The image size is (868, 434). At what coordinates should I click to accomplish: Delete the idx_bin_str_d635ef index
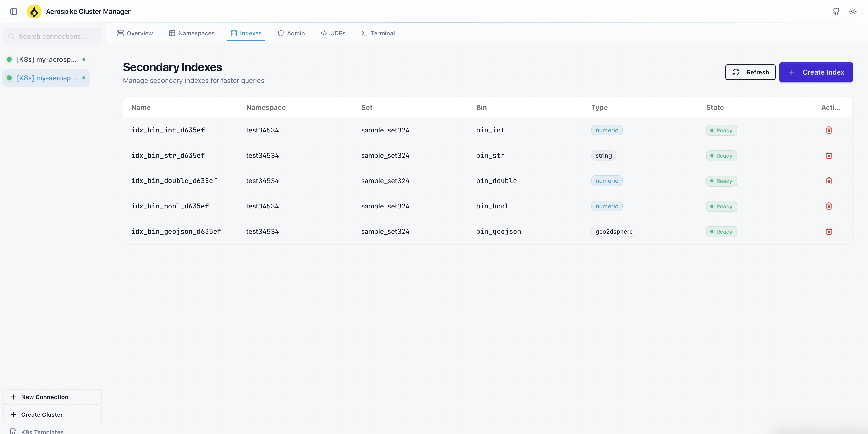(829, 156)
